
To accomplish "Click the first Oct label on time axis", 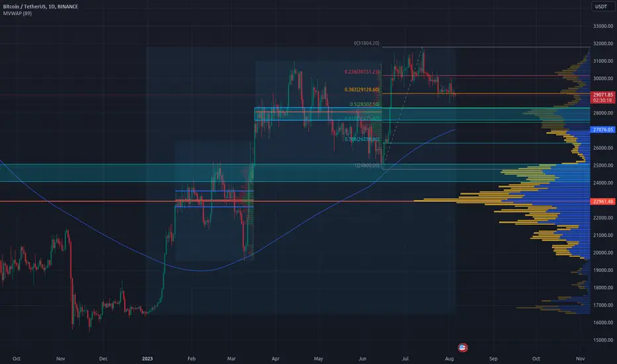I will (x=17, y=359).
